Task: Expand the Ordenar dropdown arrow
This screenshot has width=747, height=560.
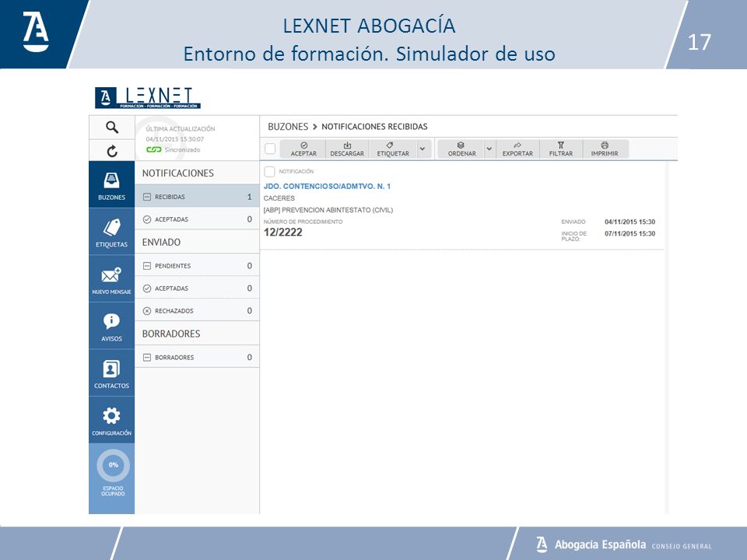Action: pyautogui.click(x=489, y=149)
